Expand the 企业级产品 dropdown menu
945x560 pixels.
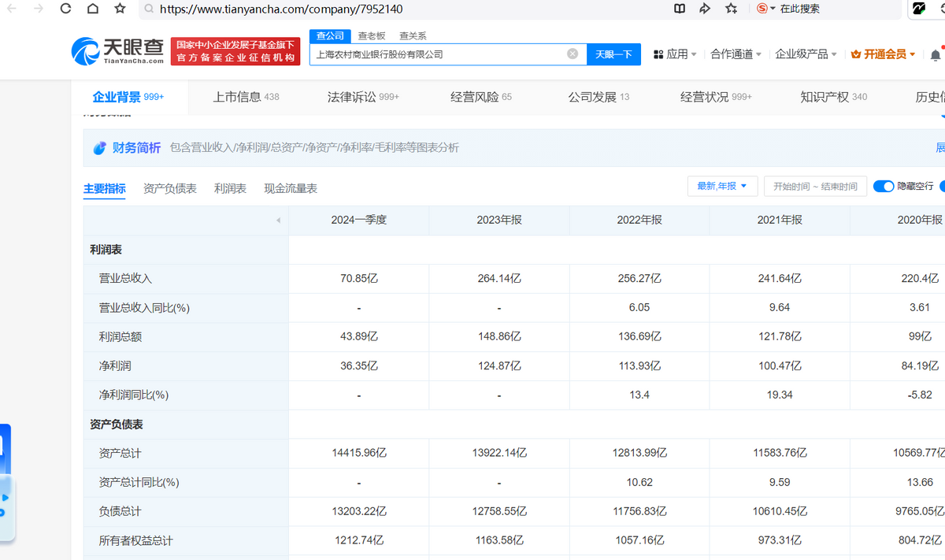click(x=806, y=54)
